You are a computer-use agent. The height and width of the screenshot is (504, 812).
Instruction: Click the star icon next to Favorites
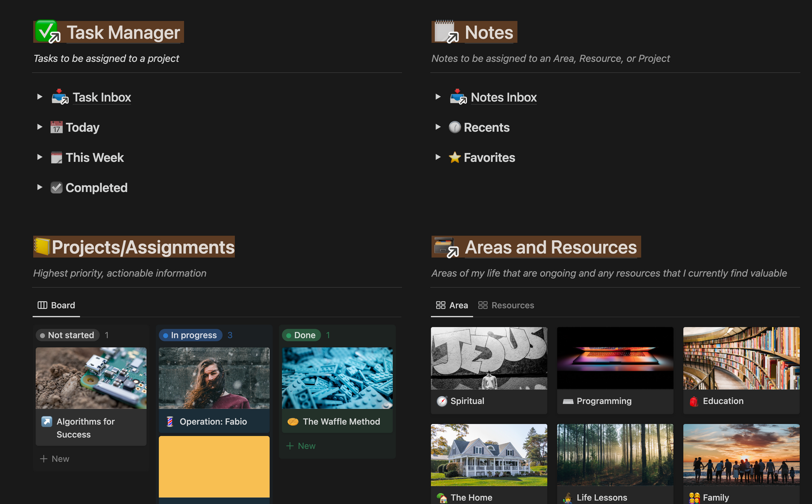454,157
